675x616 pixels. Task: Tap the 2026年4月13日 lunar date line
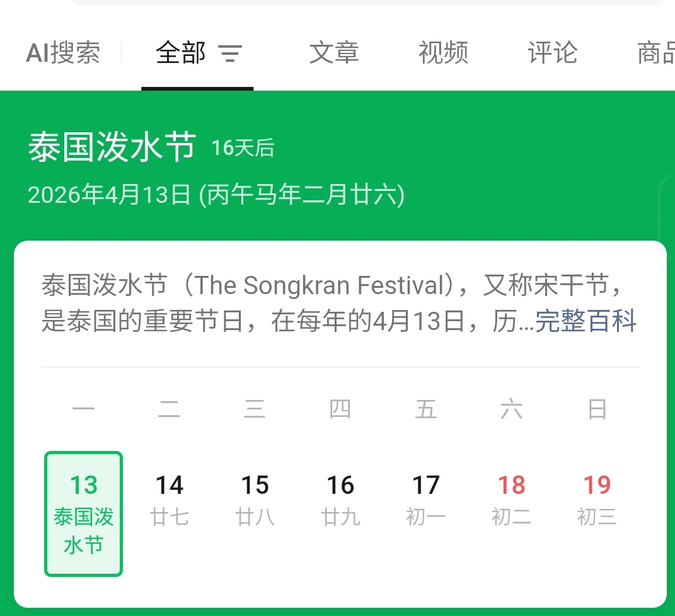coord(216,195)
